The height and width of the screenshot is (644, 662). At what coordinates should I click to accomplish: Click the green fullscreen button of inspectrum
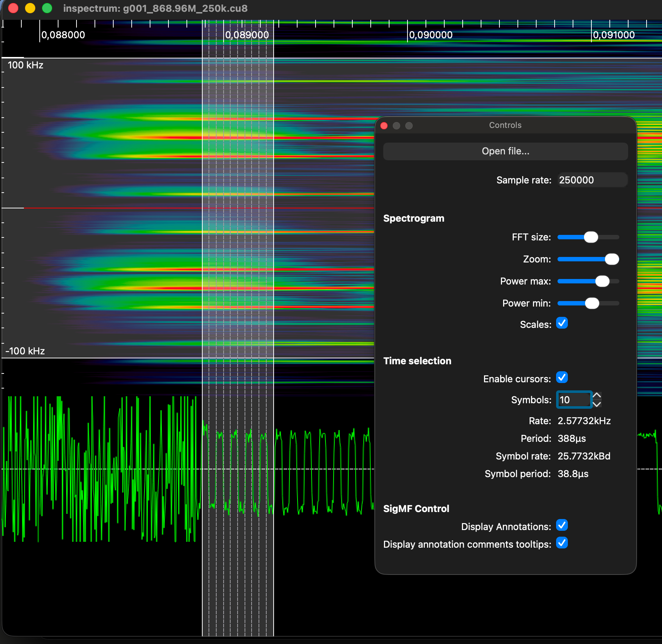pyautogui.click(x=47, y=8)
